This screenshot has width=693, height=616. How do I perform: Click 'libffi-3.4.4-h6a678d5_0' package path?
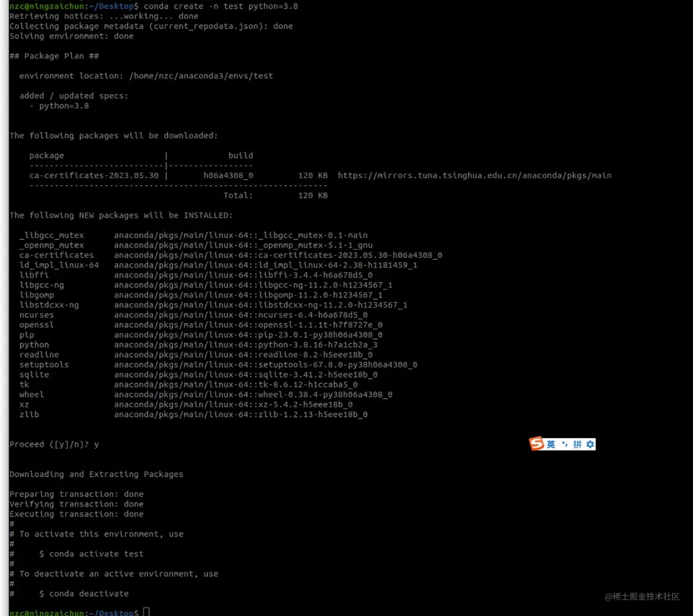click(x=243, y=275)
